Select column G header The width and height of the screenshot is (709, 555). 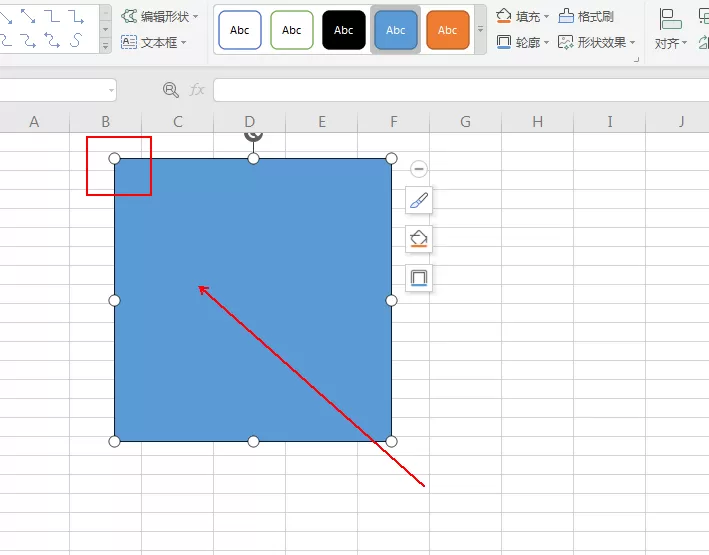[x=465, y=122]
